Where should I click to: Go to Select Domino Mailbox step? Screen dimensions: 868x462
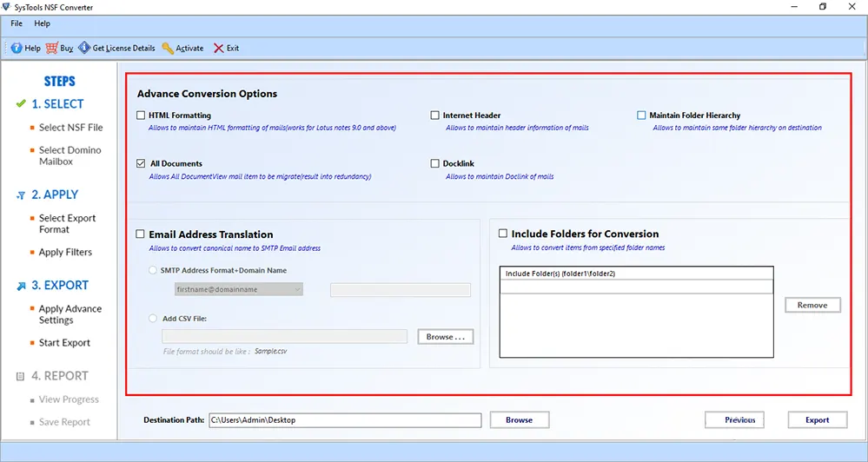tap(70, 155)
